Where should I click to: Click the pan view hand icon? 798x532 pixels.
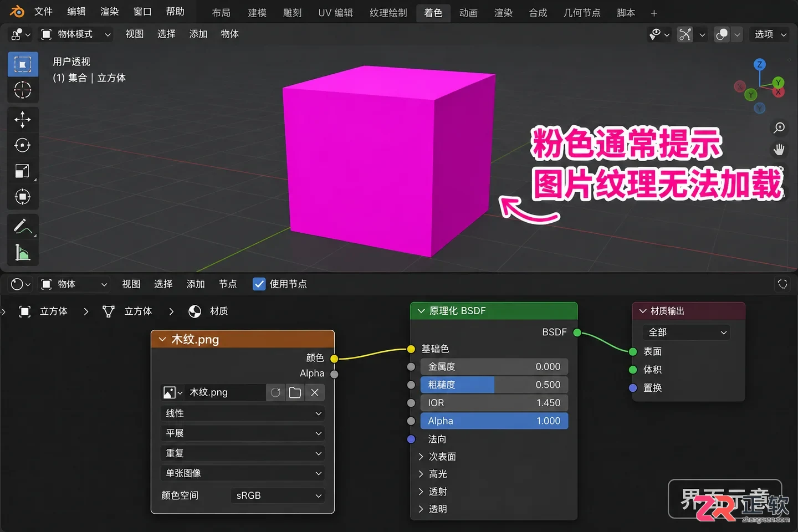(779, 149)
